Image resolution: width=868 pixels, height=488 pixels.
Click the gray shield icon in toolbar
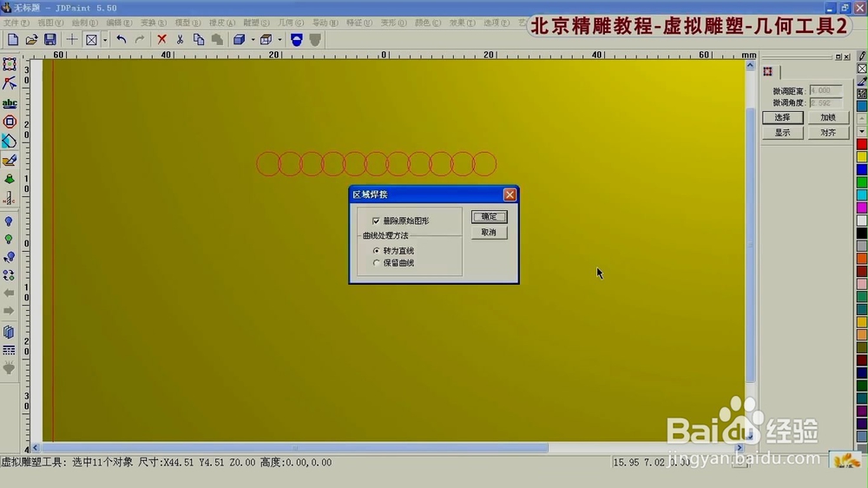click(315, 39)
